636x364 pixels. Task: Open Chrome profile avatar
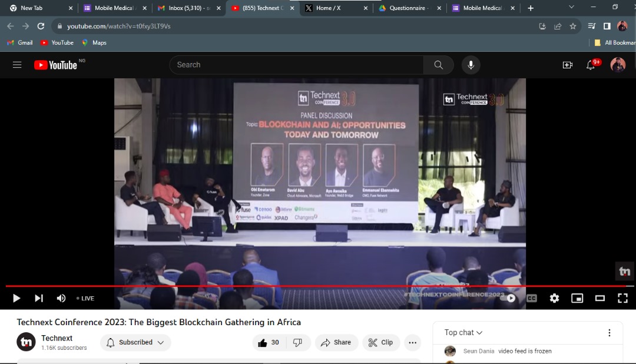pos(622,26)
